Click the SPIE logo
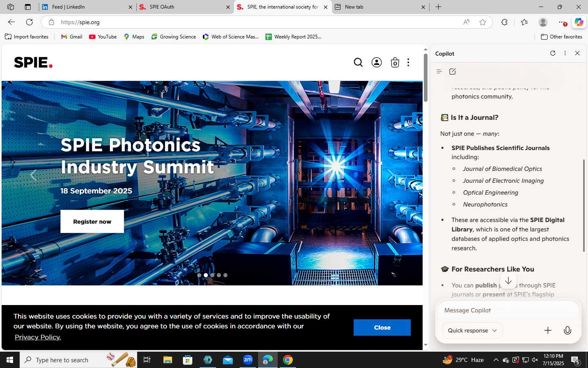This screenshot has height=368, width=588. pyautogui.click(x=33, y=62)
